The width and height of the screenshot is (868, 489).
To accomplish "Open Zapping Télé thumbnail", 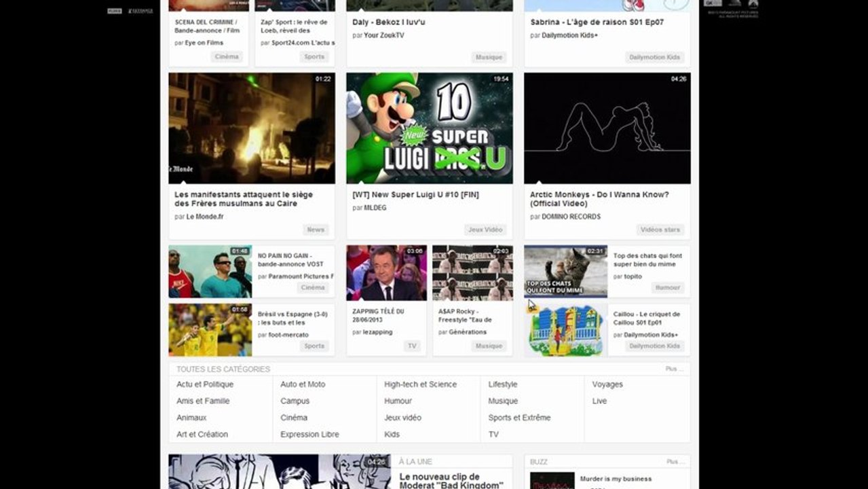I will click(387, 273).
